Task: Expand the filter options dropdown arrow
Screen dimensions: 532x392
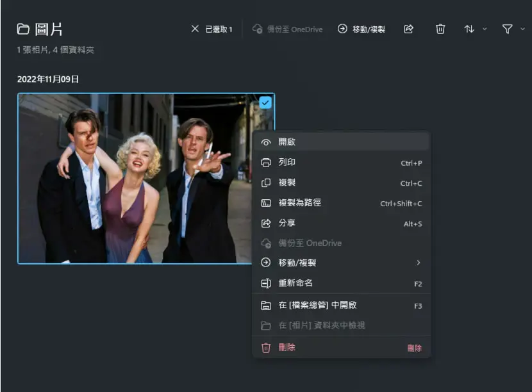Action: (522, 29)
